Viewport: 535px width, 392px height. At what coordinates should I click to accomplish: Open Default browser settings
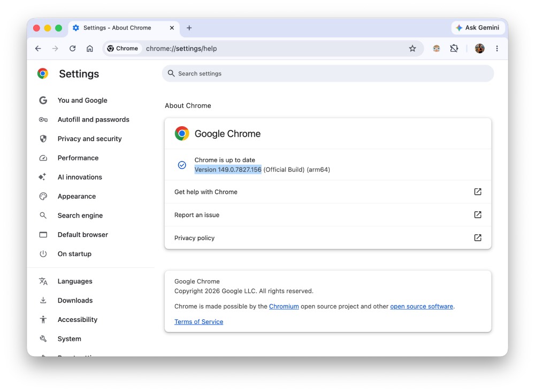click(82, 235)
